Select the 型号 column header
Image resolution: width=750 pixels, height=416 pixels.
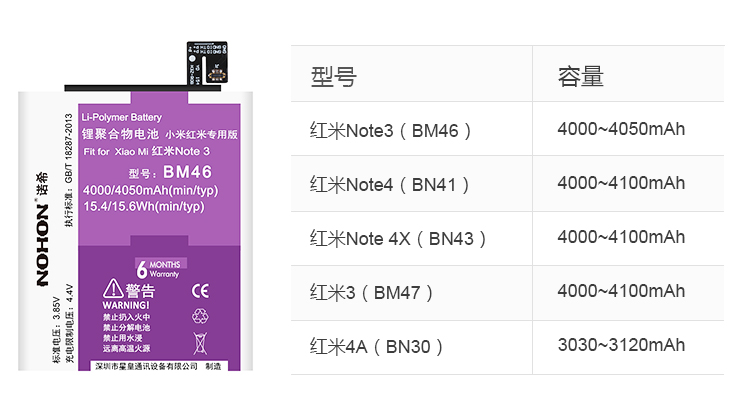tap(333, 76)
